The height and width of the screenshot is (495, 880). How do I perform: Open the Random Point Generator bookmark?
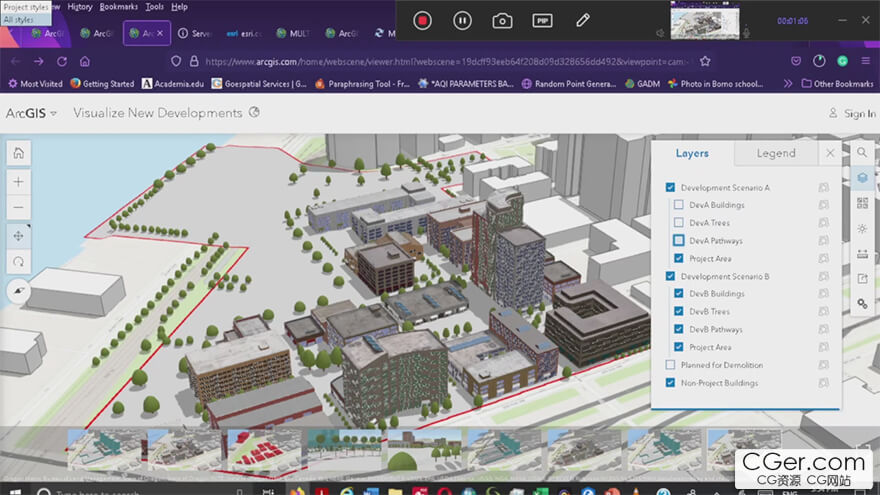point(569,84)
